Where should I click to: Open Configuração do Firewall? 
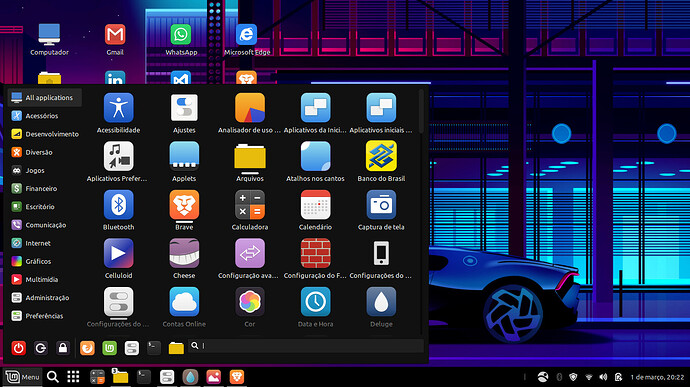pyautogui.click(x=315, y=258)
